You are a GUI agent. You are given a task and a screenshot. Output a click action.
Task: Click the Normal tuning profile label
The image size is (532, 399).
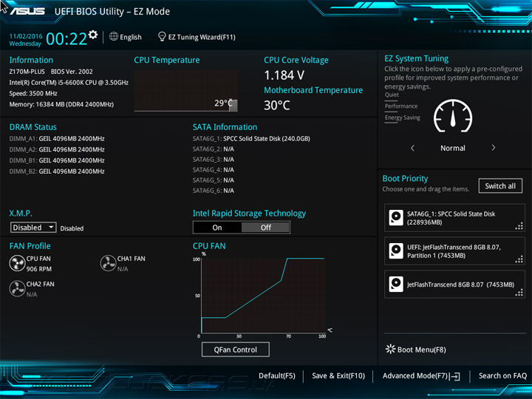[453, 148]
